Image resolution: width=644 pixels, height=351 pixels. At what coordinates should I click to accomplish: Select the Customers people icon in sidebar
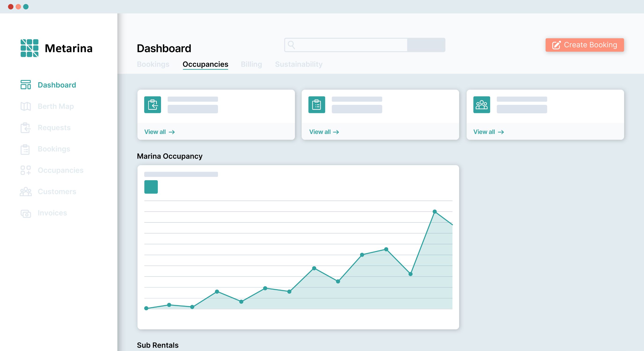[x=26, y=192]
